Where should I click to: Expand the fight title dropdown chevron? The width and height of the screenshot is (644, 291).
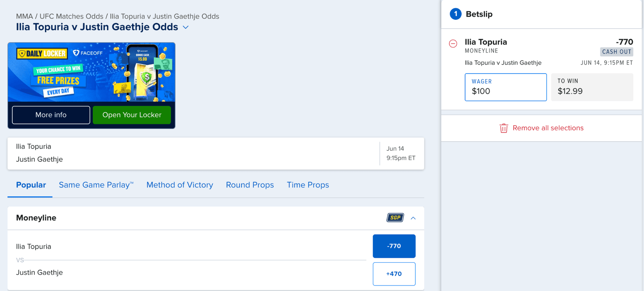[x=185, y=27]
